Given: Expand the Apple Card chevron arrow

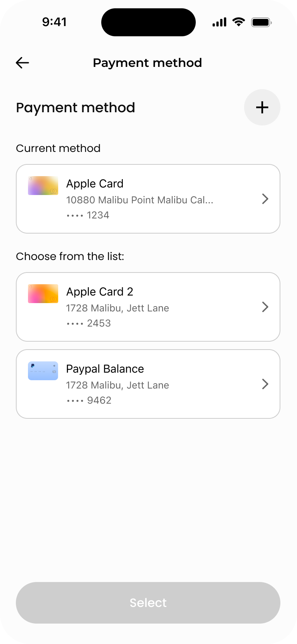Looking at the screenshot, I should click(x=265, y=199).
